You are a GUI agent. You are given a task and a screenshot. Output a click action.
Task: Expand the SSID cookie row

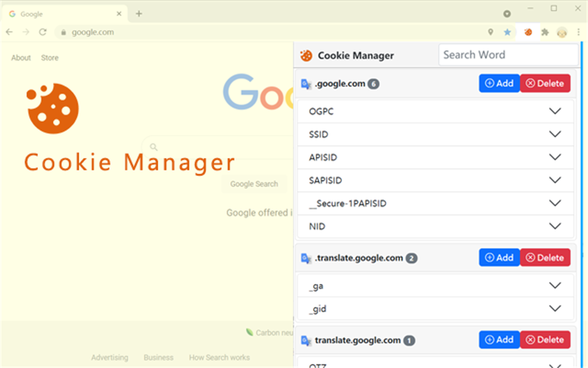pyautogui.click(x=436, y=134)
